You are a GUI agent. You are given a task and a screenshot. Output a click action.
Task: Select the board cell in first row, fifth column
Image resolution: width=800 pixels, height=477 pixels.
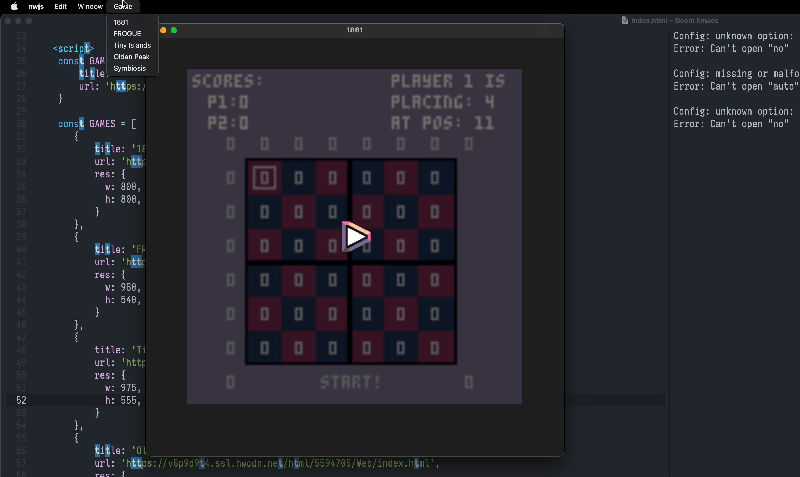coord(401,178)
